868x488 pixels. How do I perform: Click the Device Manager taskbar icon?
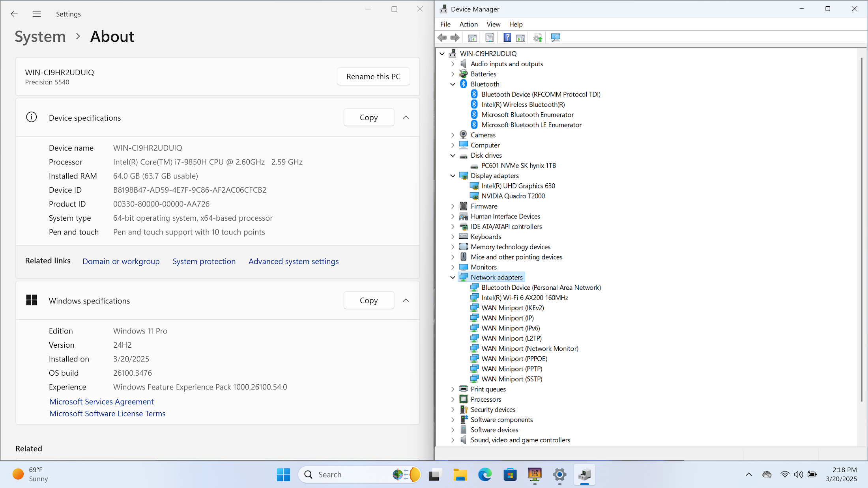click(x=584, y=475)
